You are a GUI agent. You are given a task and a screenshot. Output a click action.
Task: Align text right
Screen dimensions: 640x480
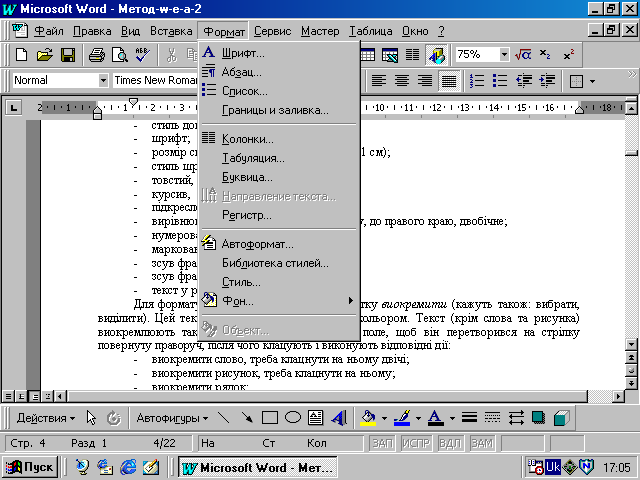point(425,80)
